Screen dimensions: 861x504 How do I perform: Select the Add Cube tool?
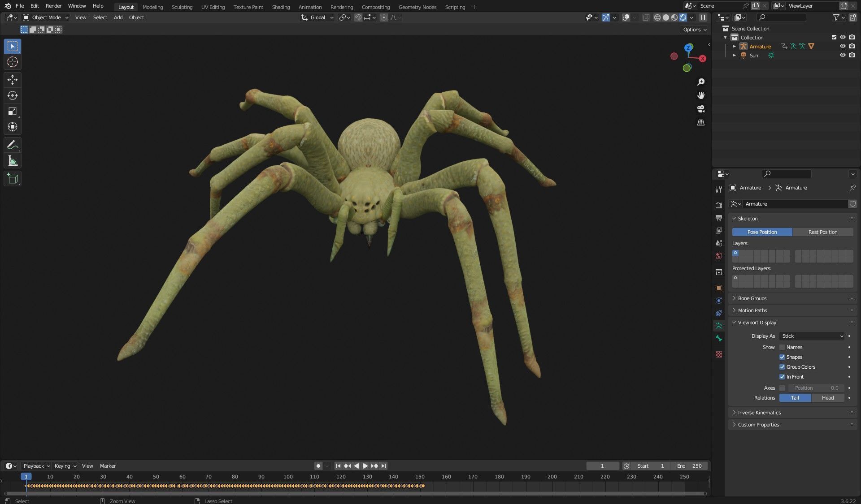coord(13,178)
